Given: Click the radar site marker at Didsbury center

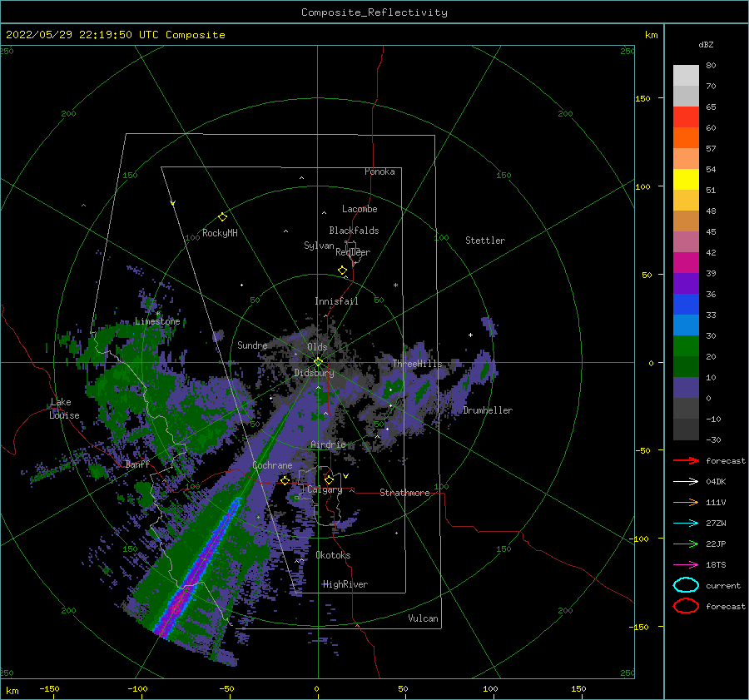Looking at the screenshot, I should (318, 362).
